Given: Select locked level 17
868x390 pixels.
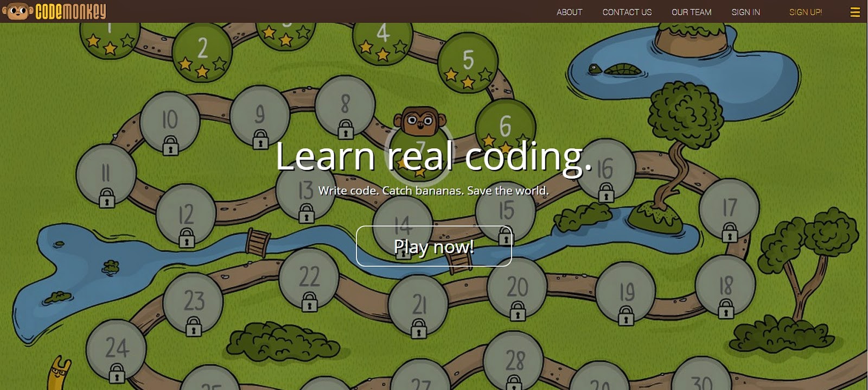Looking at the screenshot, I should click(x=729, y=209).
